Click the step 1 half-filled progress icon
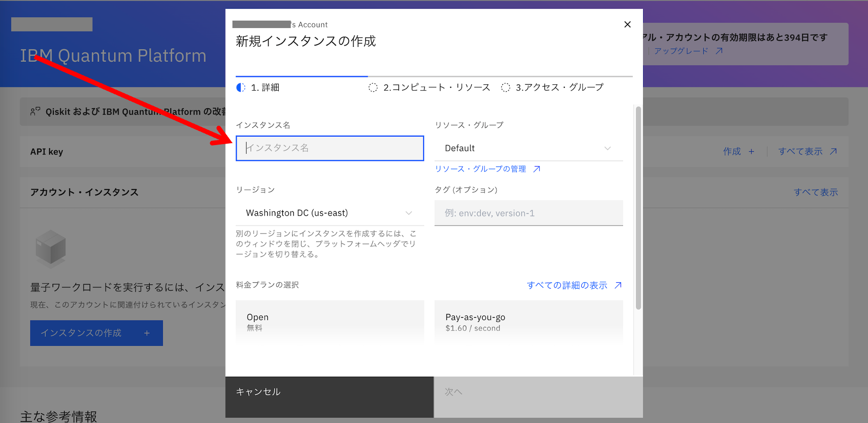The height and width of the screenshot is (423, 868). tap(241, 88)
